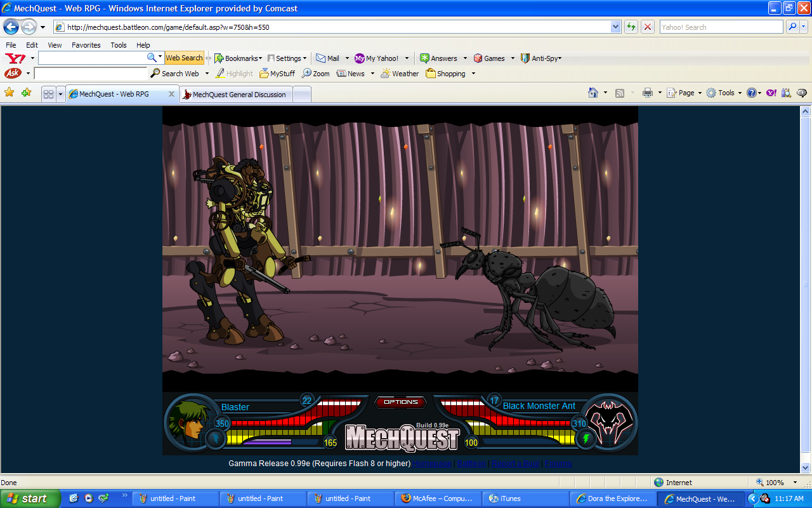Open the recent pages arrow beside Forward button
This screenshot has height=508, width=812.
click(43, 27)
